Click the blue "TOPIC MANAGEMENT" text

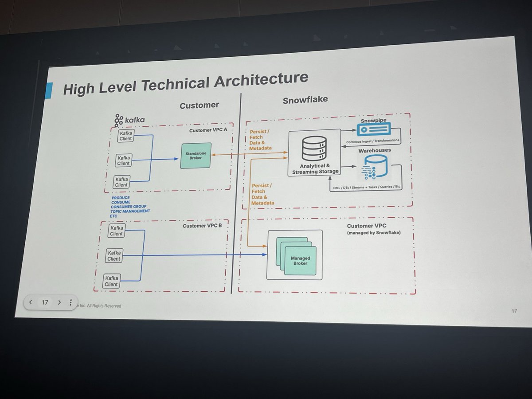pyautogui.click(x=130, y=211)
